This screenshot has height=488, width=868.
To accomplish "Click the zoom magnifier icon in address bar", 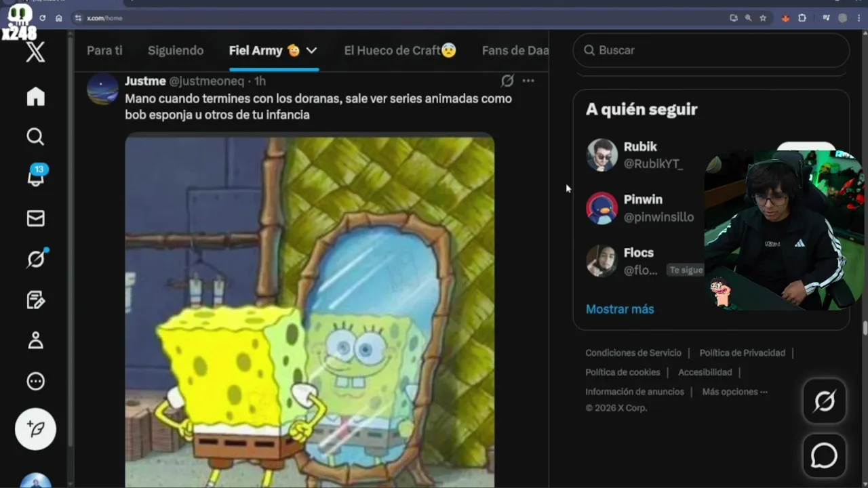I will point(748,18).
